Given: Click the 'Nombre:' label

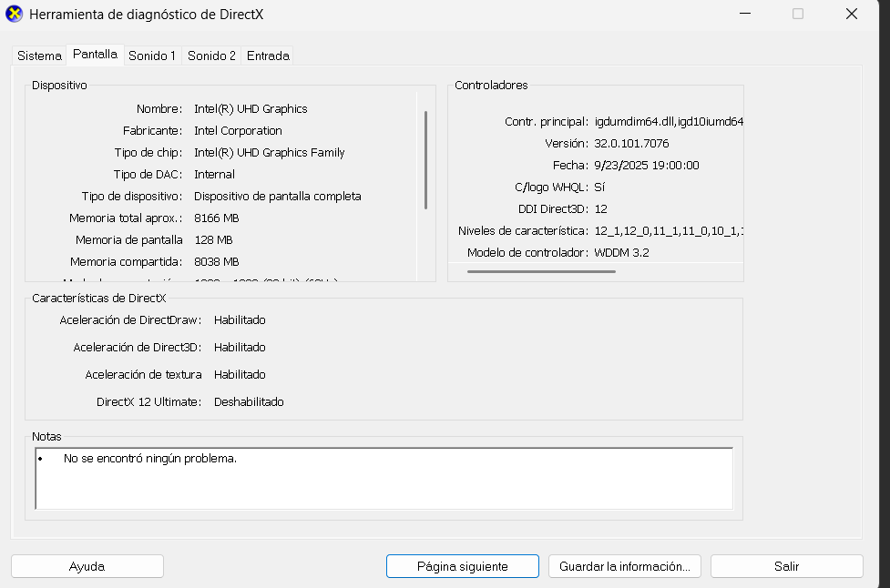Looking at the screenshot, I should point(159,109).
